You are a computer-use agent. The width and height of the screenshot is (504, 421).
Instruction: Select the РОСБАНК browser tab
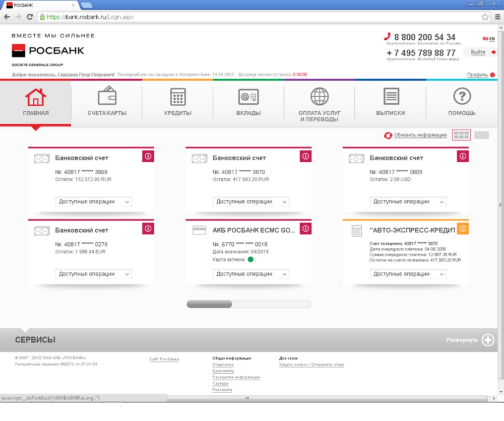(x=41, y=5)
